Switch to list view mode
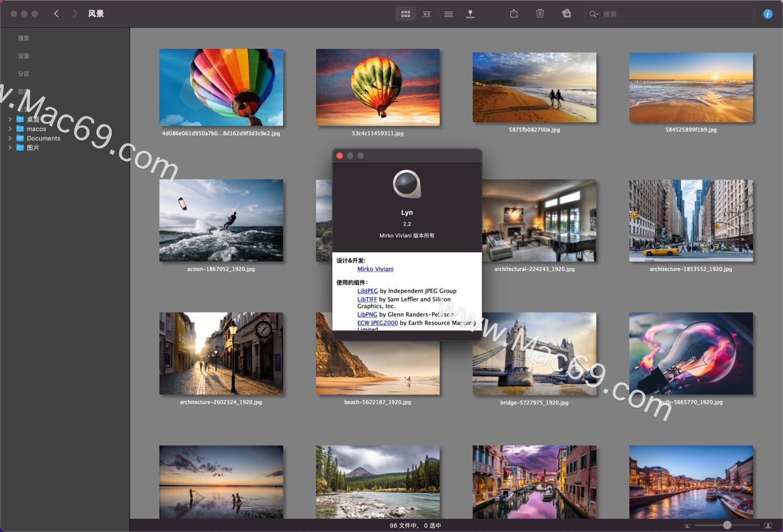The image size is (783, 532). [449, 14]
